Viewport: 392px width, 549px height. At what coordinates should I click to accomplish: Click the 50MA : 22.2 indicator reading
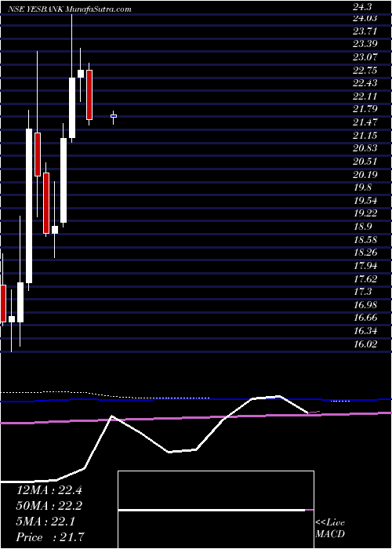[x=49, y=506]
